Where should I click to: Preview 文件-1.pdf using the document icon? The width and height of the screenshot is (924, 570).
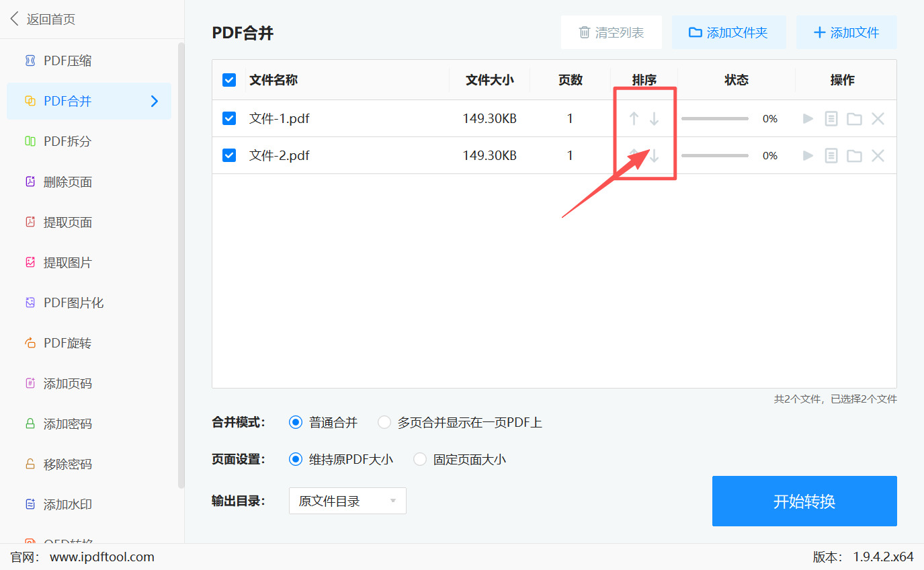tap(831, 118)
